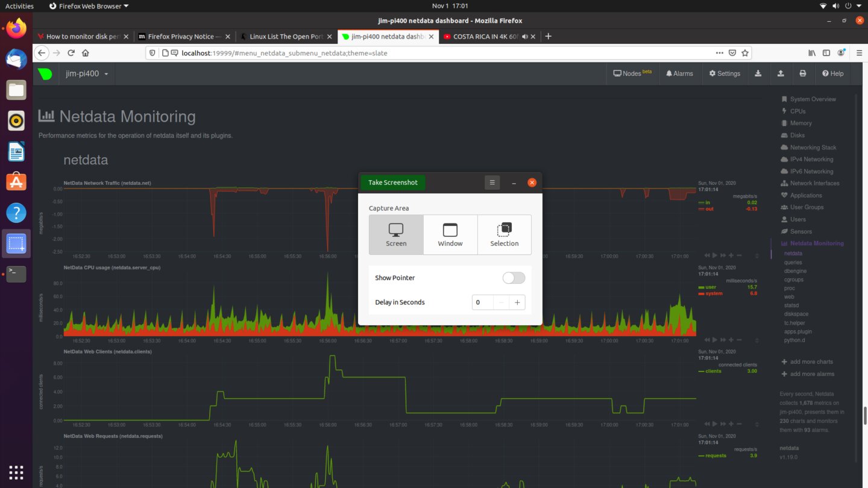Mute the COSTA RICA tab audio icon
This screenshot has width=868, height=488.
[x=525, y=36]
